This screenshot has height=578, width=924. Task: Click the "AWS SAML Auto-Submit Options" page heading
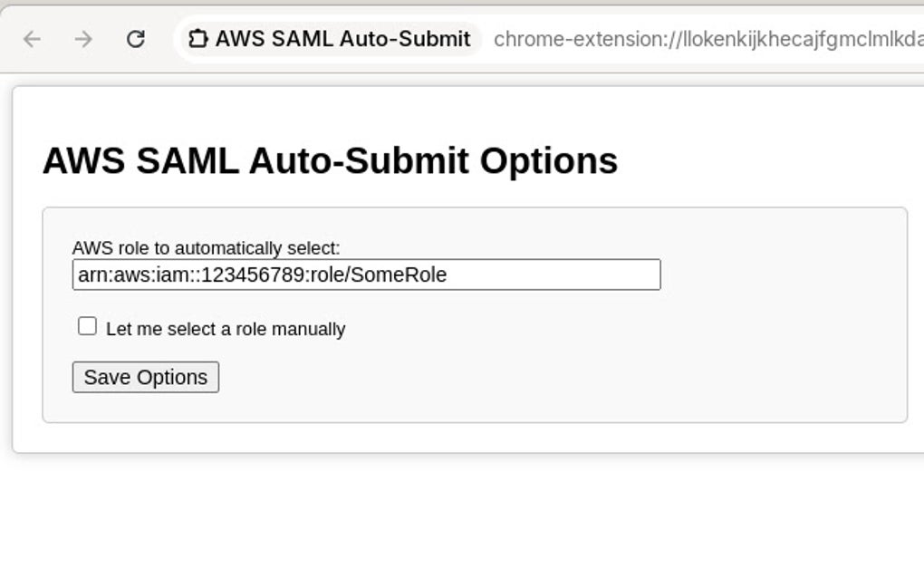click(x=330, y=160)
